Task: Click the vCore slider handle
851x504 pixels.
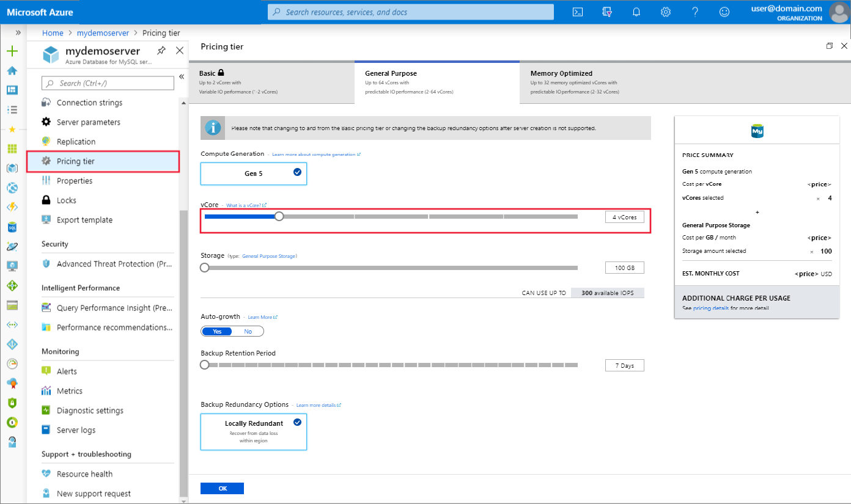Action: click(x=279, y=216)
